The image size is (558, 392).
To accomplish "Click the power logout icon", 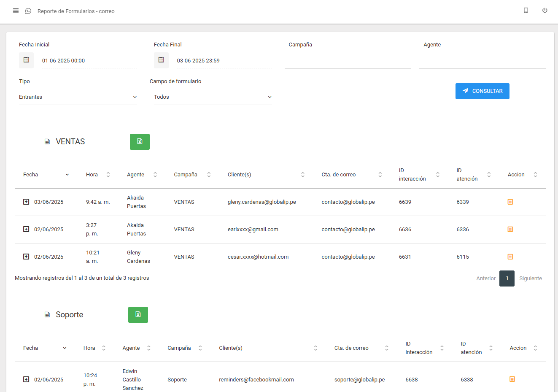I will [x=545, y=11].
